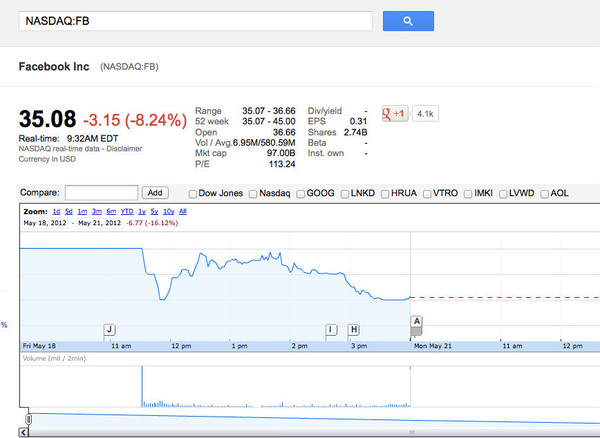Viewport: 600px width, 438px height.
Task: Click the Disclaimer link
Action: [124, 149]
